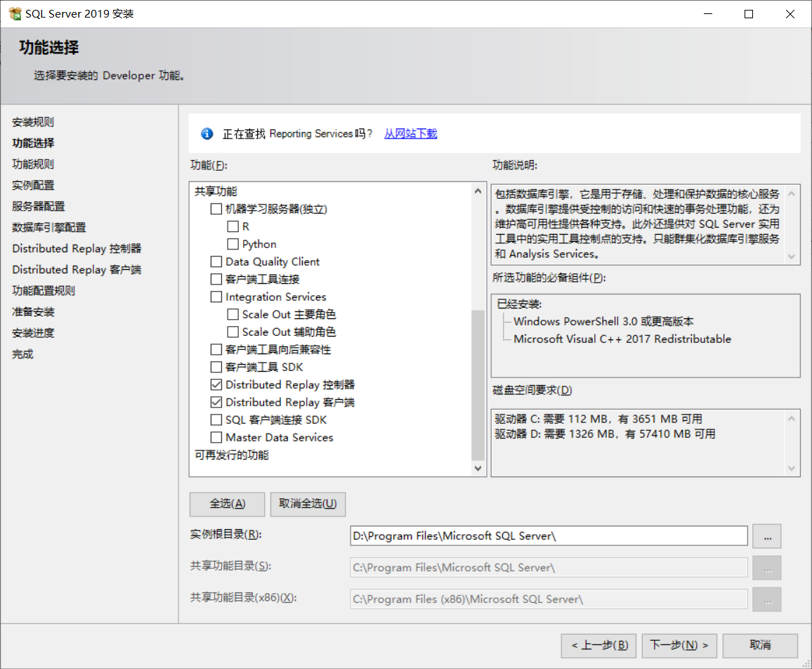Enable the Scale Out 主要角色 checkbox

tap(233, 315)
